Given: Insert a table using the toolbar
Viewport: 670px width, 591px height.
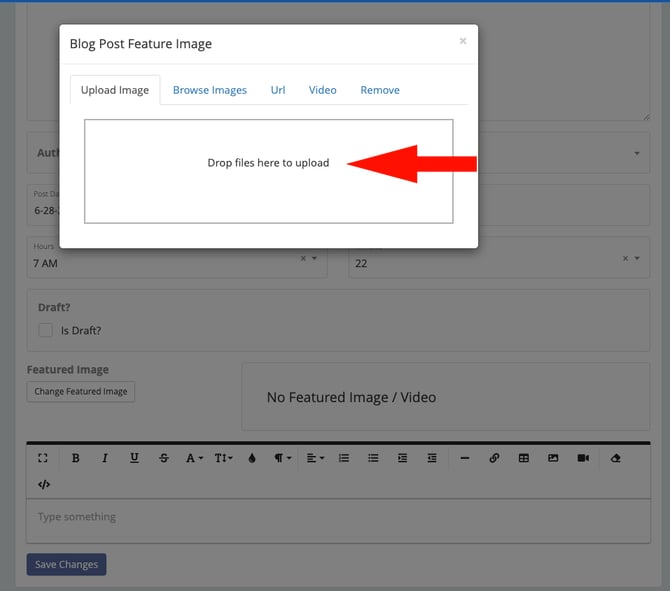Looking at the screenshot, I should pos(523,458).
